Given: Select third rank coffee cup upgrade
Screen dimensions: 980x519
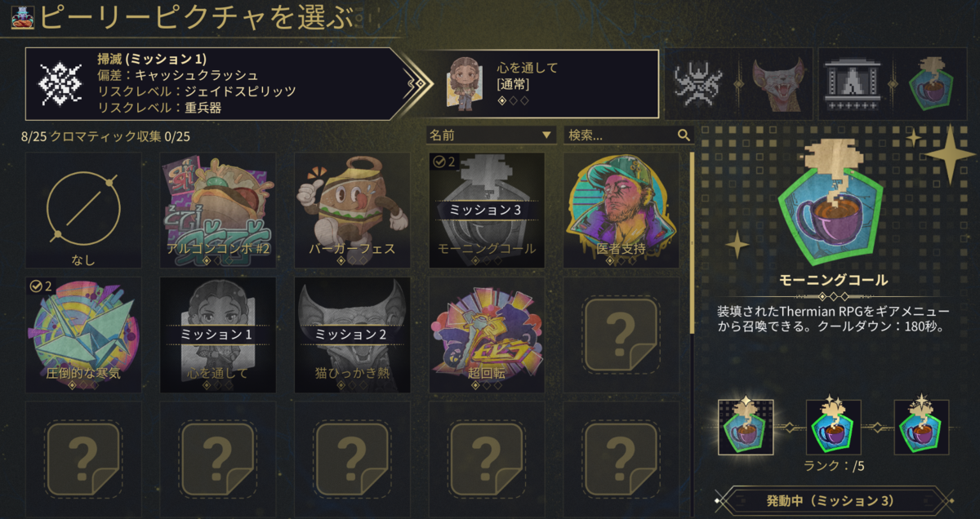Looking at the screenshot, I should pyautogui.click(x=921, y=427).
